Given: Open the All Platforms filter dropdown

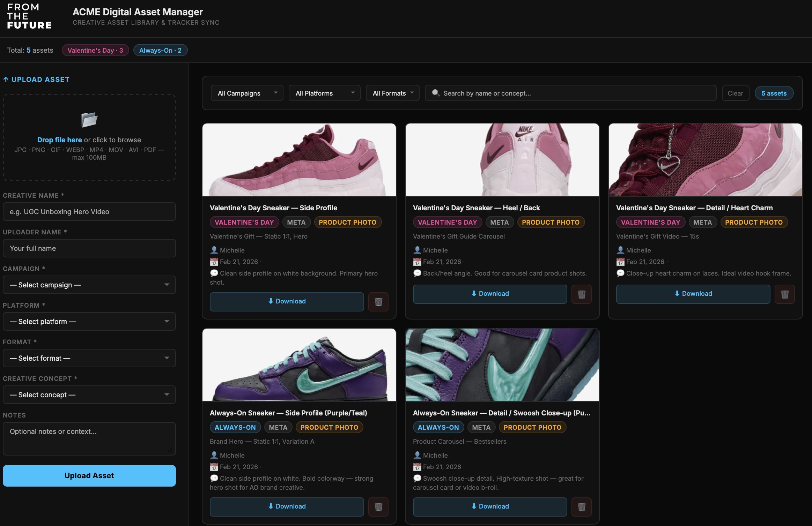Looking at the screenshot, I should [324, 93].
